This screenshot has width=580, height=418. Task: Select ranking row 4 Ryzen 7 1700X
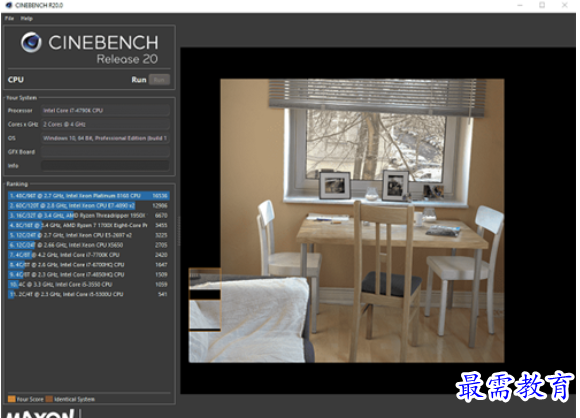pyautogui.click(x=89, y=225)
